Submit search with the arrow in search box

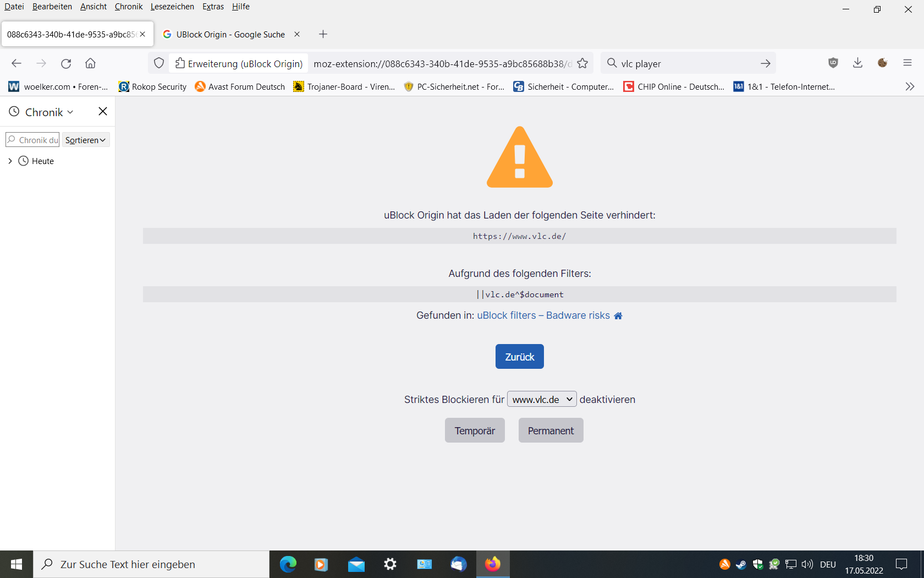[x=765, y=63]
